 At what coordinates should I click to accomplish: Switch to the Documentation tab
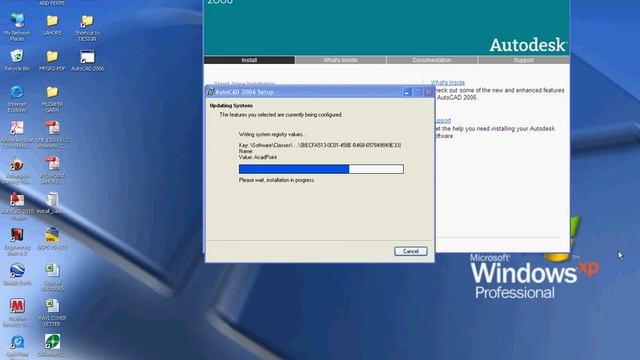pos(432,60)
